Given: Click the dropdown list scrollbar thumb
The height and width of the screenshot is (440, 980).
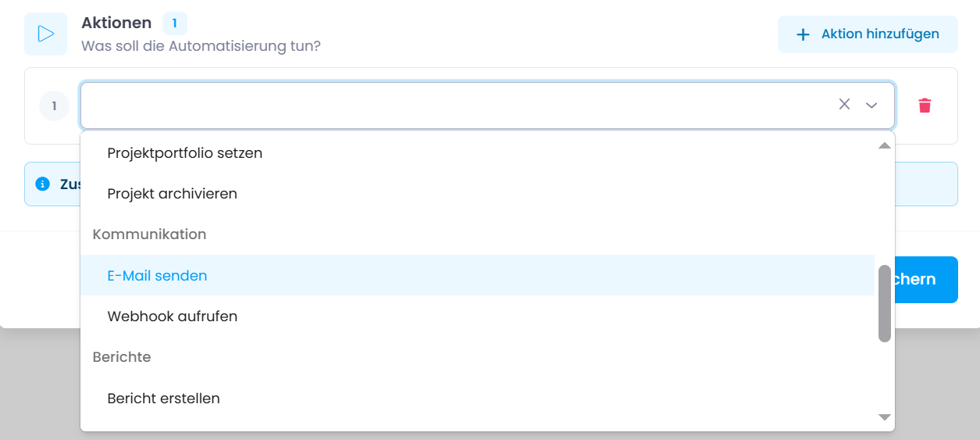Looking at the screenshot, I should [x=885, y=303].
